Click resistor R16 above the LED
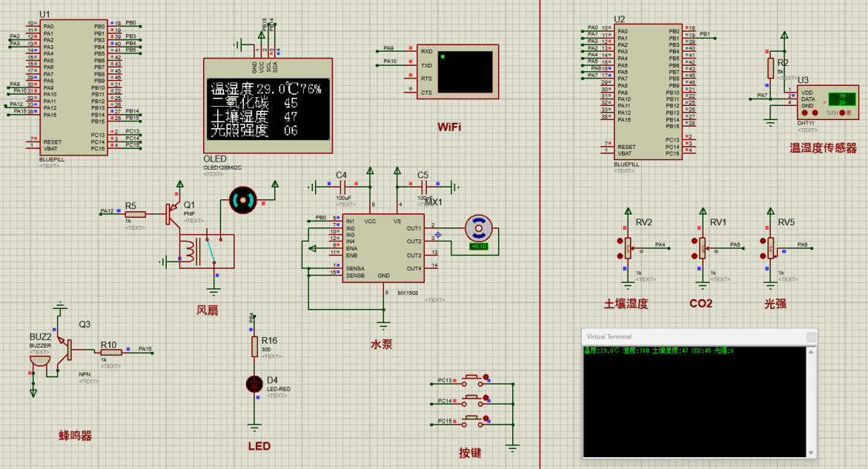Image resolution: width=868 pixels, height=469 pixels. click(x=254, y=345)
